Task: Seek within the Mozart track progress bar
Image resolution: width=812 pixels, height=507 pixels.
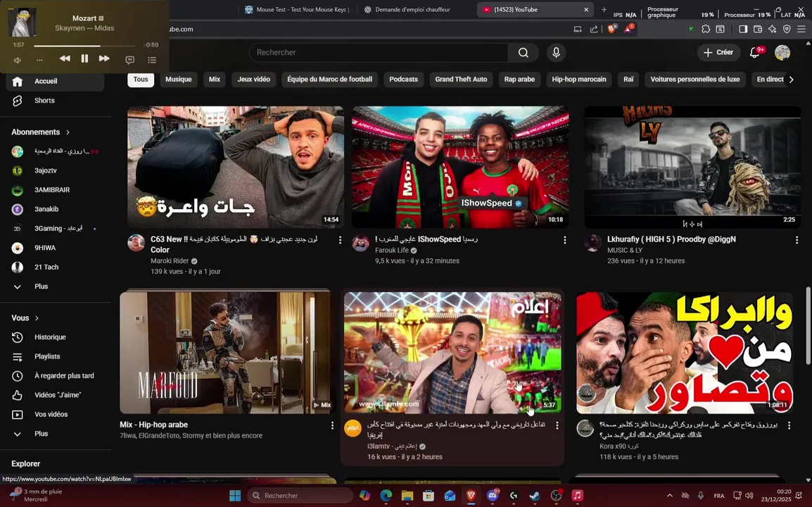Action: (x=84, y=46)
